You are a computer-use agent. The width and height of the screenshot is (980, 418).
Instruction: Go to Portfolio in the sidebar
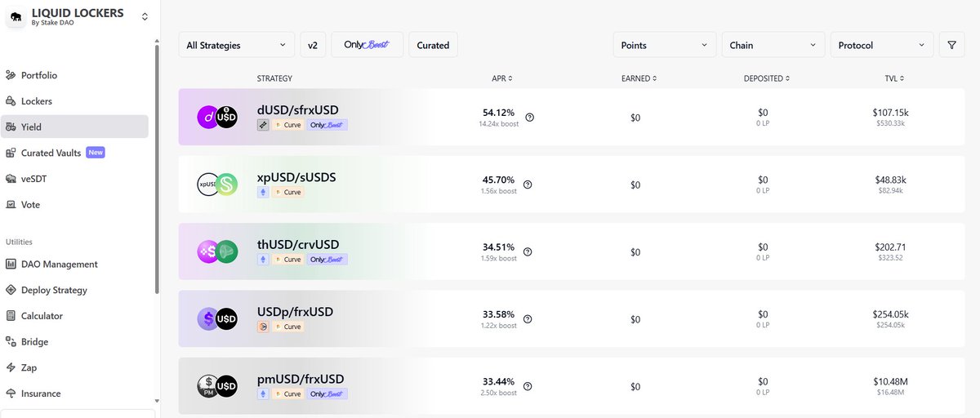[39, 75]
